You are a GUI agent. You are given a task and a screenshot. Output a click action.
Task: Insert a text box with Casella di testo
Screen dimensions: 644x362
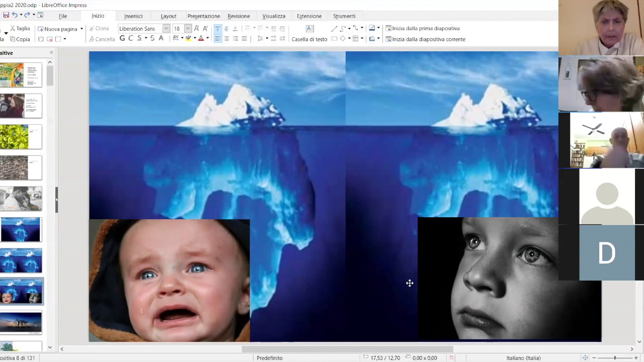pyautogui.click(x=309, y=34)
